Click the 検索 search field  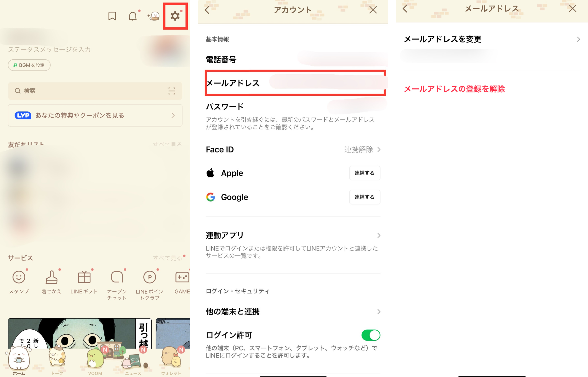point(95,91)
